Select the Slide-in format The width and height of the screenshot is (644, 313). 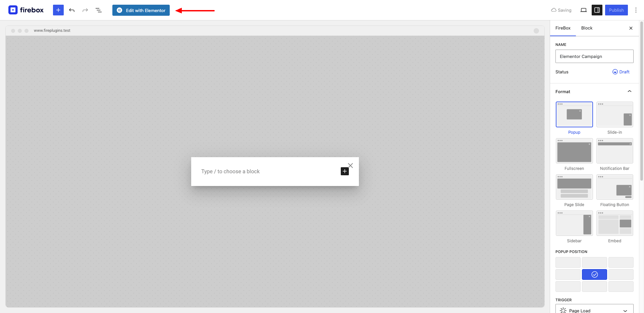coord(615,118)
